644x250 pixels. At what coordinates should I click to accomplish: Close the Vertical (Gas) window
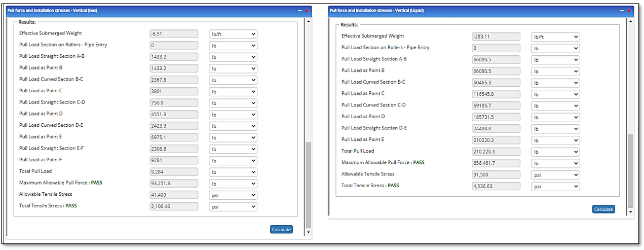(307, 11)
